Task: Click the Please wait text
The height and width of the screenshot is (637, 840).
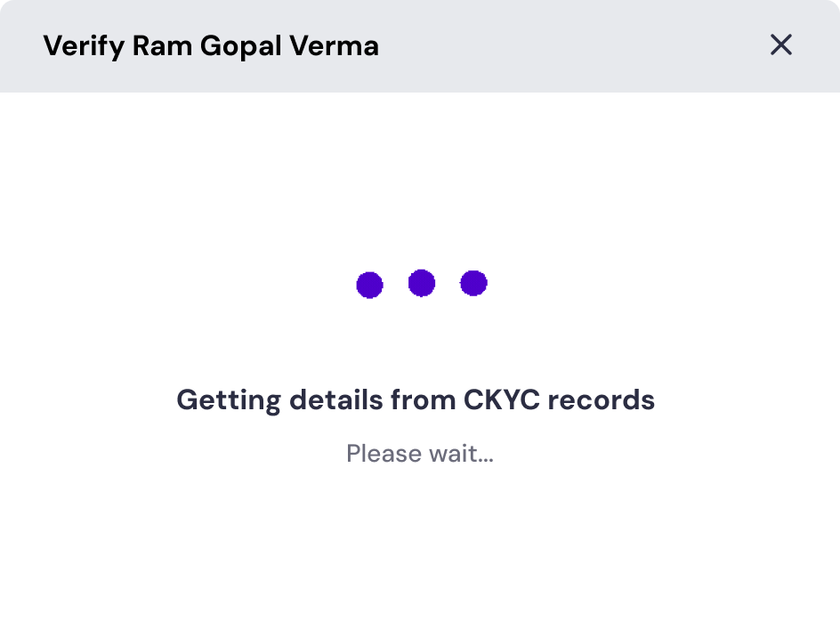Action: tap(420, 454)
